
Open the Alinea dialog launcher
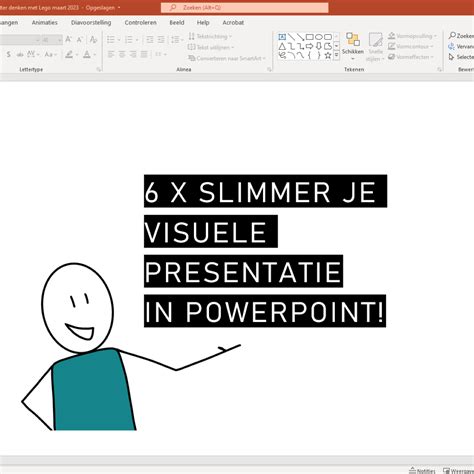(x=269, y=69)
